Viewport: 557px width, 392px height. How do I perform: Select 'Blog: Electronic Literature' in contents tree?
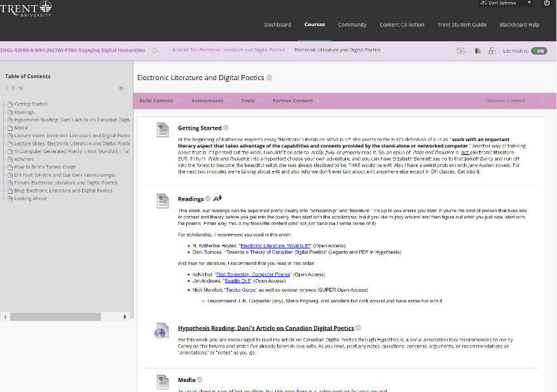[x=63, y=191]
